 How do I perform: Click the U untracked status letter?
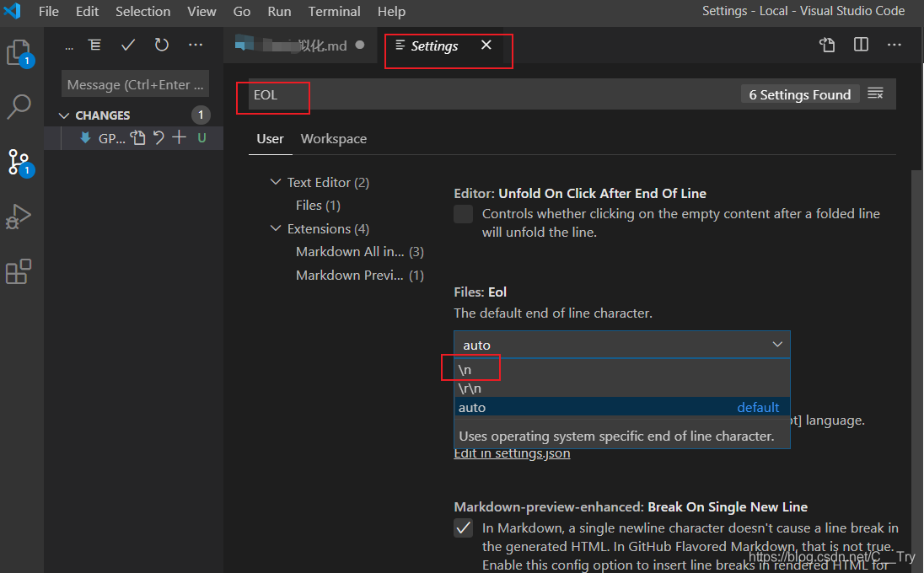(201, 138)
